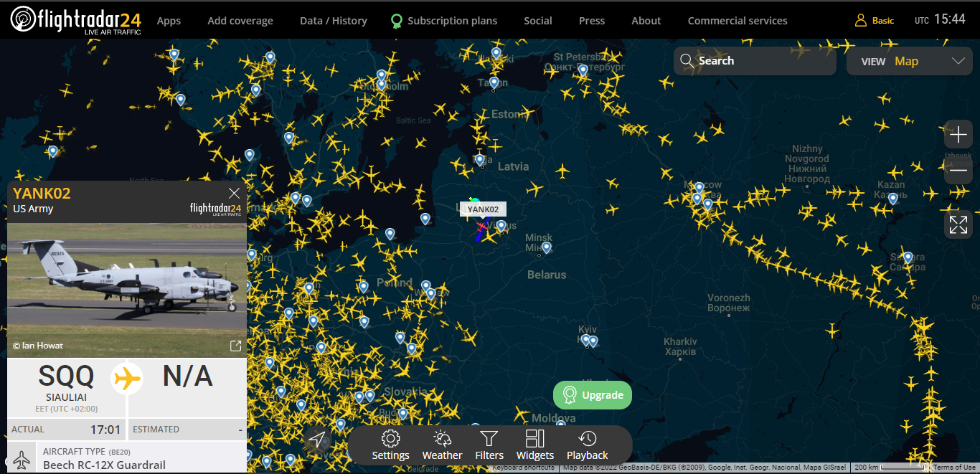Click the Vilnius airport pin

[501, 226]
